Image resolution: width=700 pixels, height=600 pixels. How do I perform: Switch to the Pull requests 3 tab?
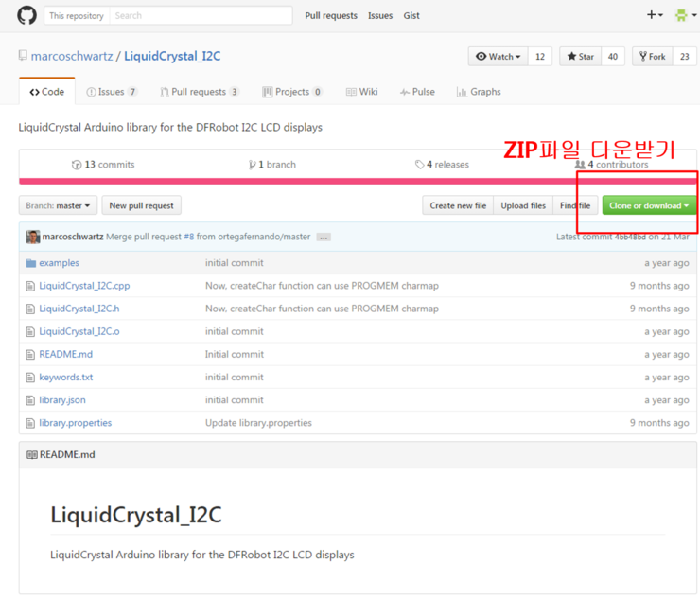200,92
